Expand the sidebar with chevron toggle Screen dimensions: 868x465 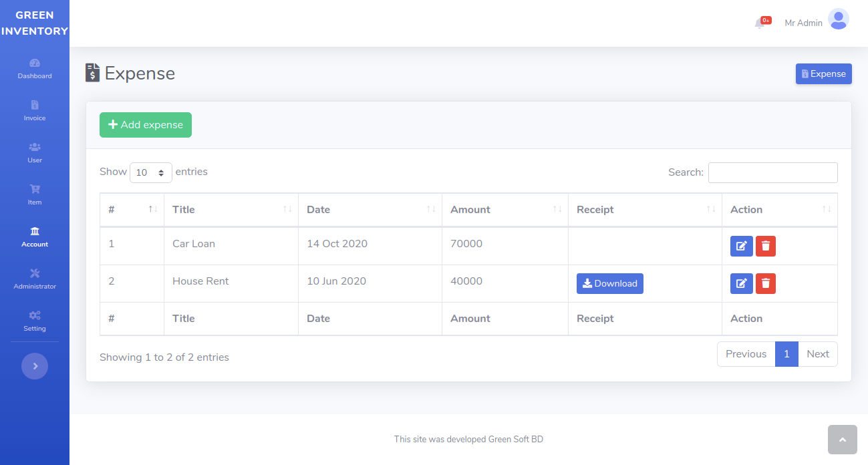tap(35, 366)
